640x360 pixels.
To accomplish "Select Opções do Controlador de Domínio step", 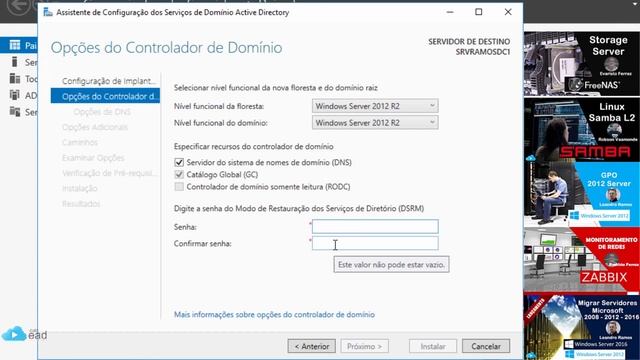I will 105,96.
